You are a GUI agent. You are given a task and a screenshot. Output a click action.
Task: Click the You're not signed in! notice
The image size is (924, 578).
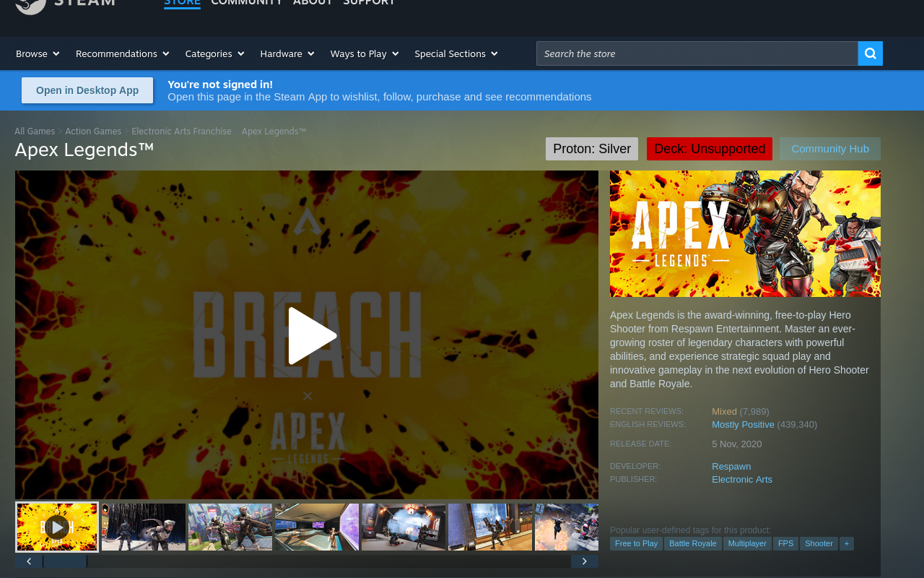pyautogui.click(x=220, y=85)
